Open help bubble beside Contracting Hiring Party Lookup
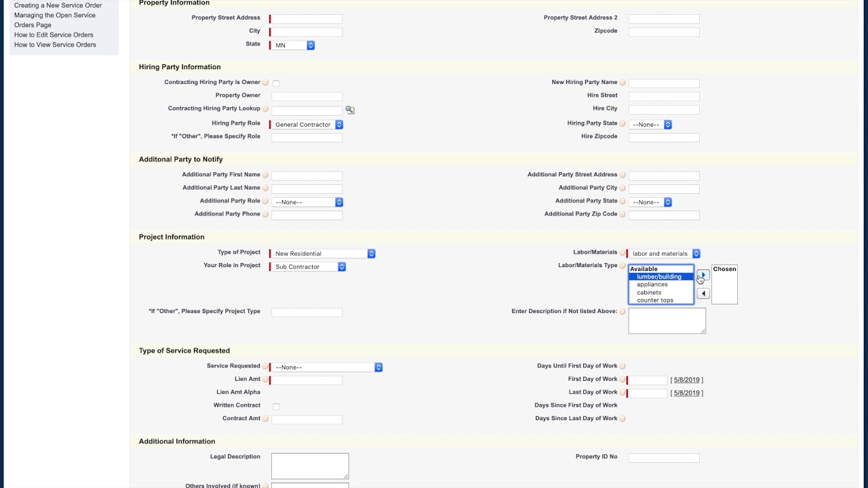This screenshot has height=488, width=868. coord(265,109)
